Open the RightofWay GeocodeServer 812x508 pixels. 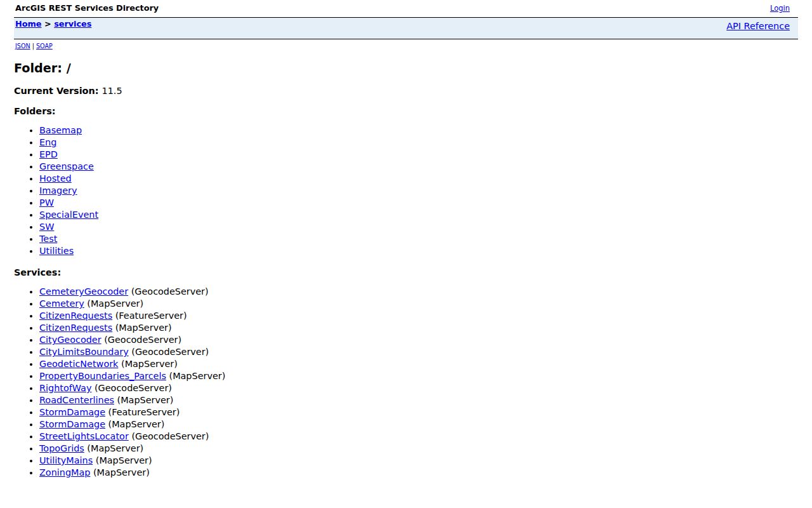coord(65,388)
